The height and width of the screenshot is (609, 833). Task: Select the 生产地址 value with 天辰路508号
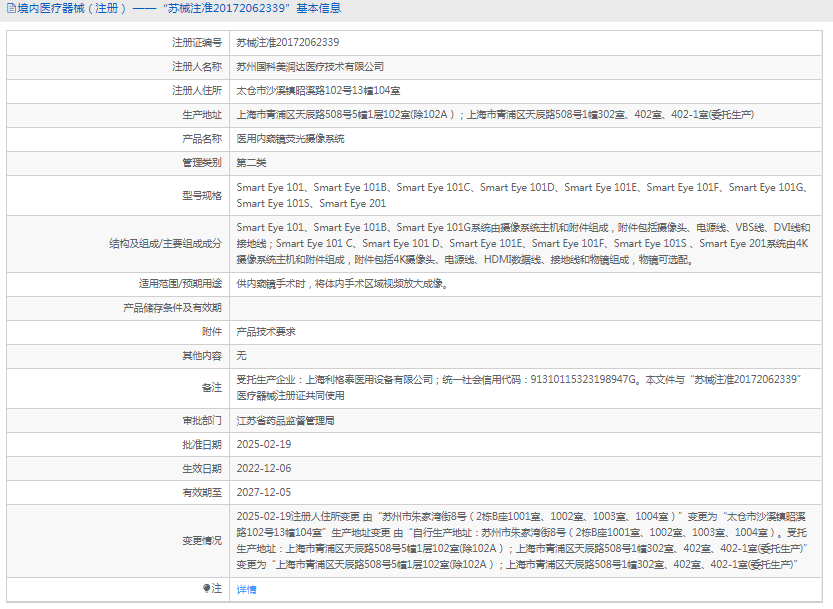point(495,115)
